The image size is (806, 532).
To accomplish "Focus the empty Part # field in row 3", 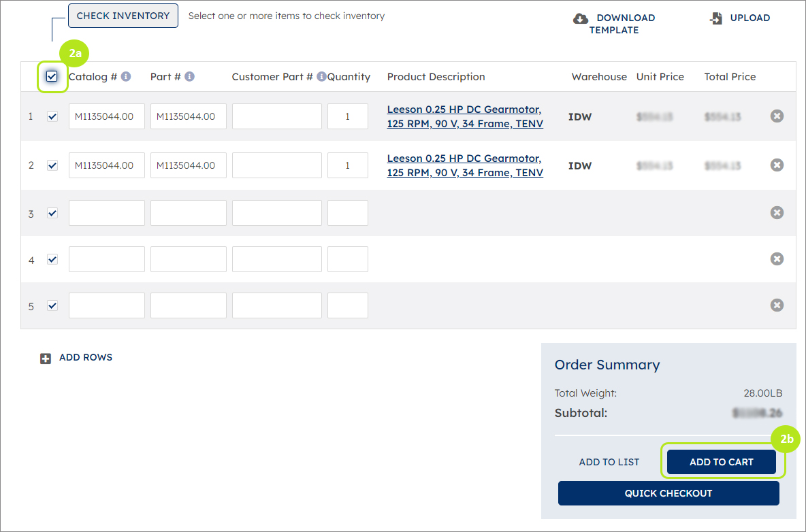I will (x=188, y=213).
